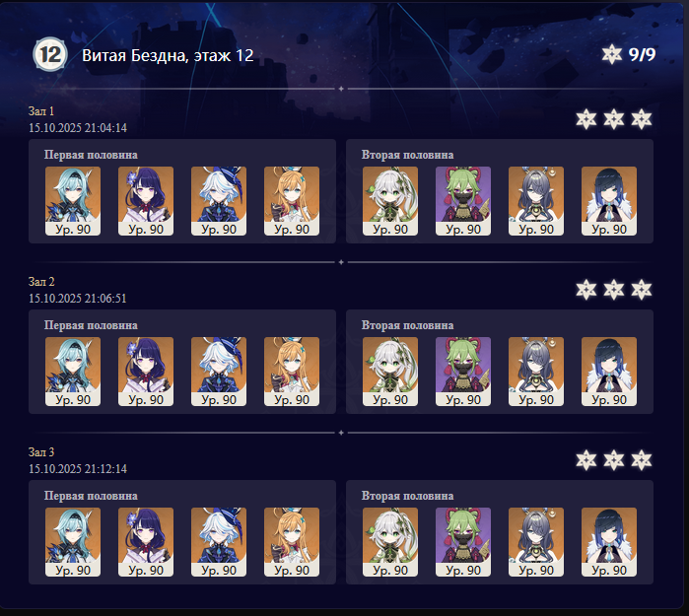The width and height of the screenshot is (689, 616).
Task: Click the 9/9 total stars icon
Action: click(x=612, y=54)
